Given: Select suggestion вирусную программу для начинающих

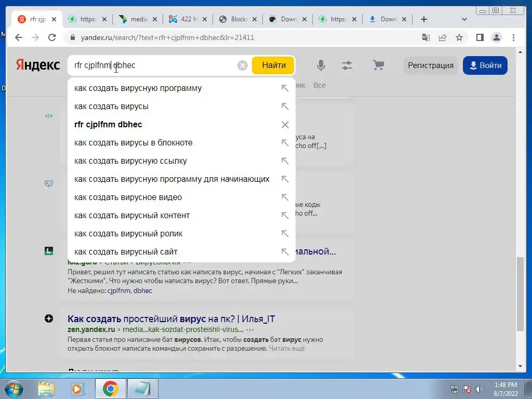Looking at the screenshot, I should pyautogui.click(x=181, y=179).
